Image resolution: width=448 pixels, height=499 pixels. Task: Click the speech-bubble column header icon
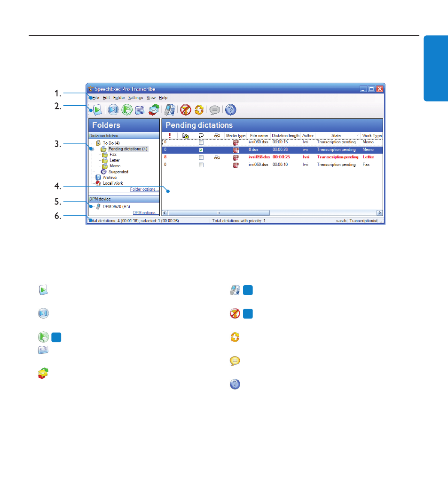point(201,136)
